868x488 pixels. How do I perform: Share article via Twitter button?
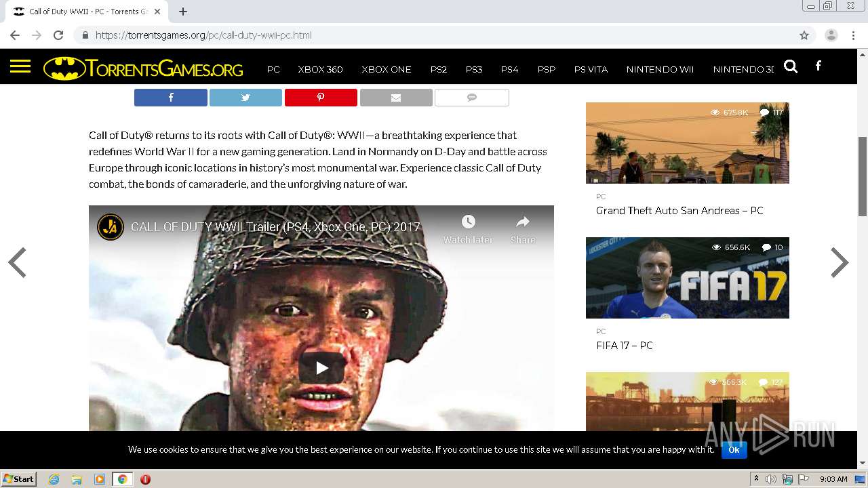[245, 98]
